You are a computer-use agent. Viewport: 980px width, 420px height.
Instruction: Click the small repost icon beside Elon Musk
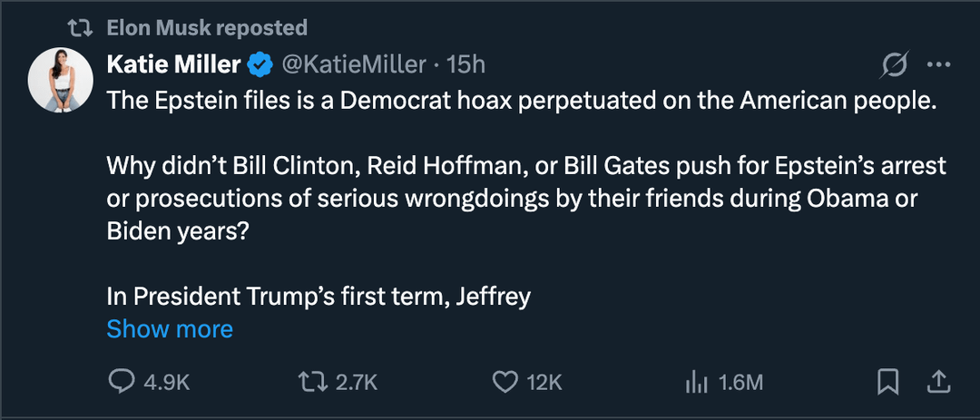click(x=83, y=28)
